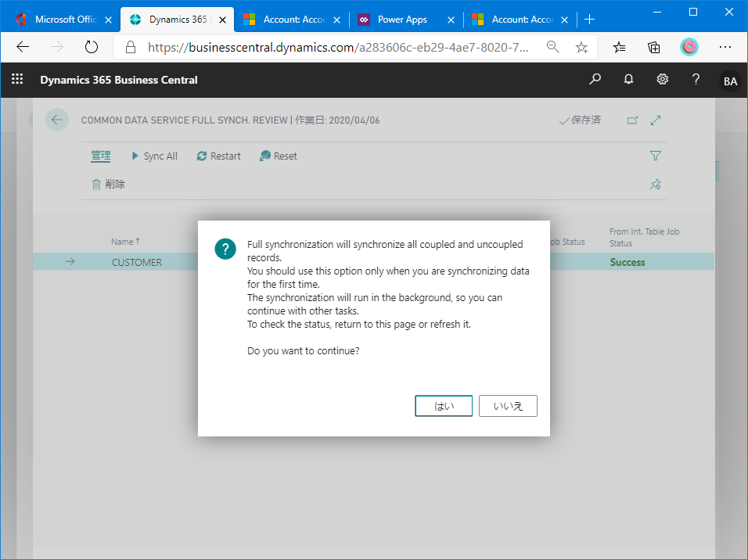Click the Success status in CUSTOMER row

pyautogui.click(x=628, y=262)
